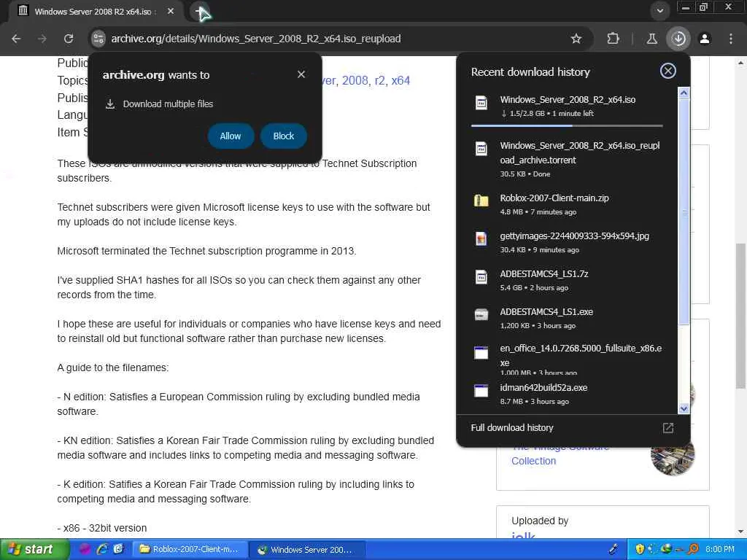
Task: Open Full download history link
Action: [x=512, y=427]
